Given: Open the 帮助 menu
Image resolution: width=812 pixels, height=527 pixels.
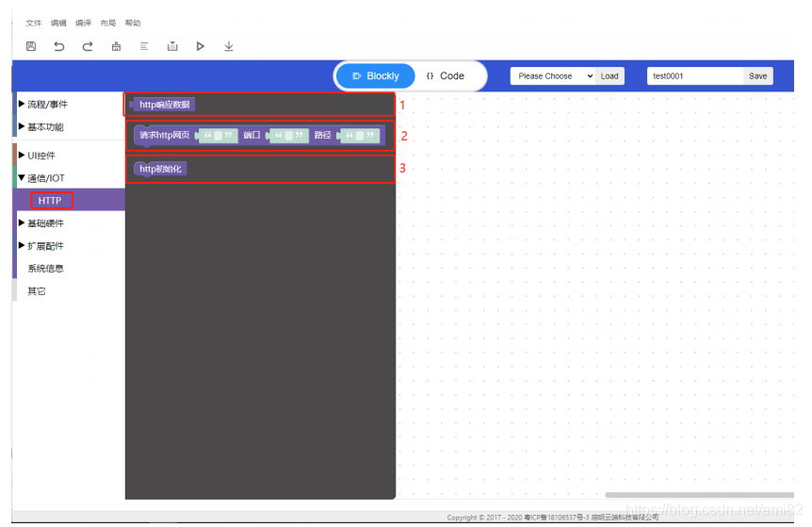Looking at the screenshot, I should (133, 23).
